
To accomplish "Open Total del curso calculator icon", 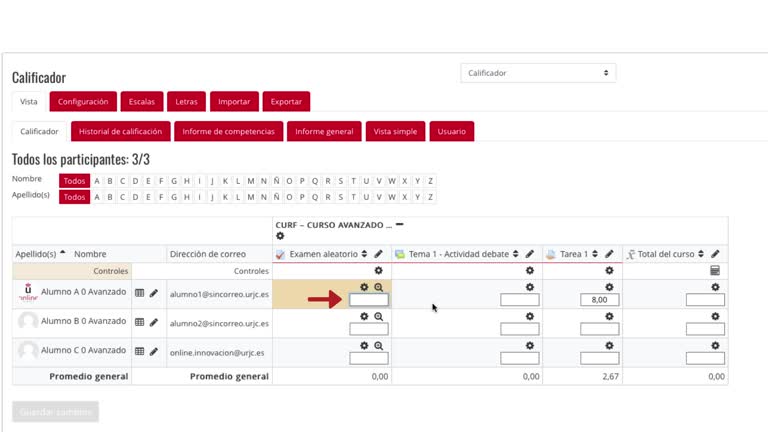I will click(715, 270).
